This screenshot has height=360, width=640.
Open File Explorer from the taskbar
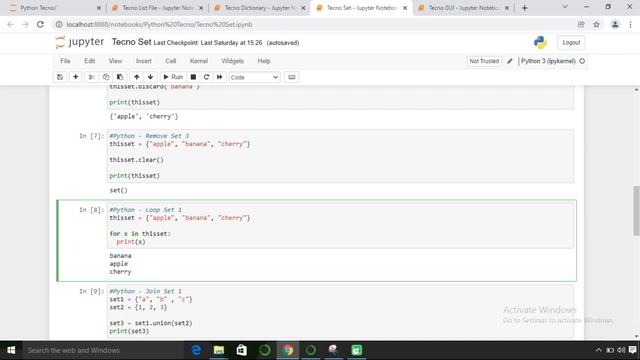click(x=219, y=350)
